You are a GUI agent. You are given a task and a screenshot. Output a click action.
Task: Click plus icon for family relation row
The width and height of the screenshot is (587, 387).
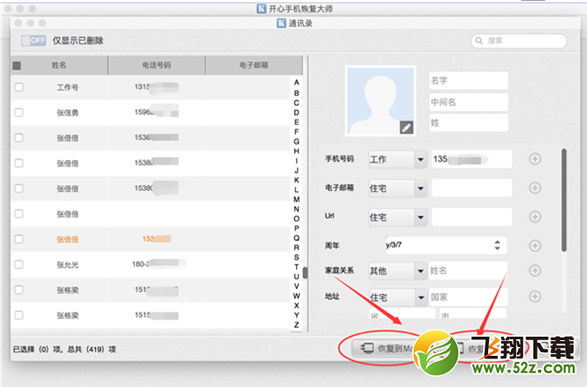coord(535,270)
